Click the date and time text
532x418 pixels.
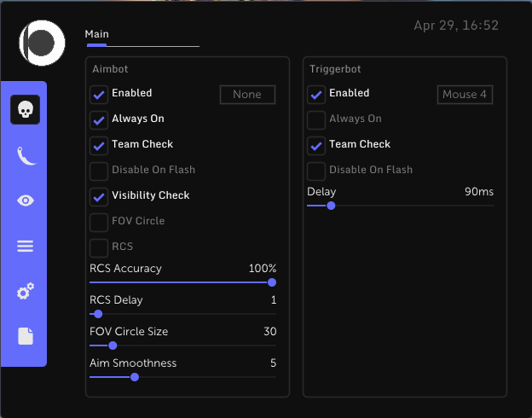click(x=456, y=26)
